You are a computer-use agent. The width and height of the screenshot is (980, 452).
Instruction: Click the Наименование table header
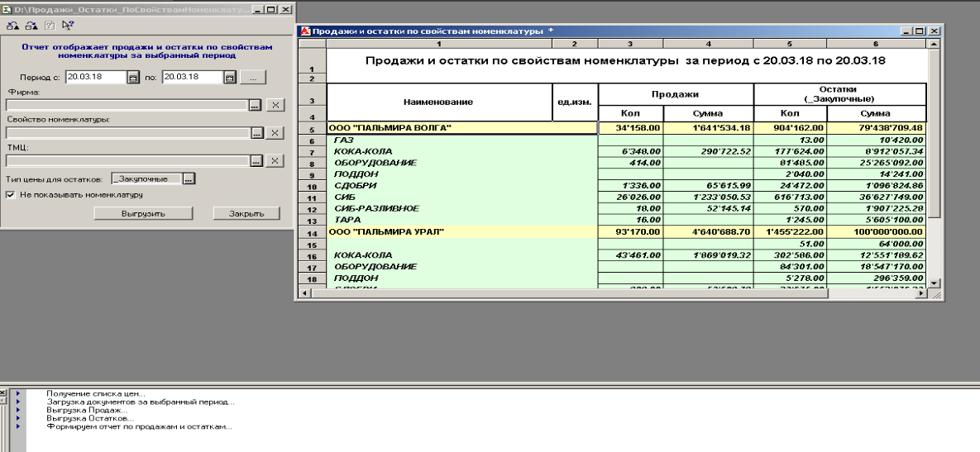pyautogui.click(x=439, y=102)
